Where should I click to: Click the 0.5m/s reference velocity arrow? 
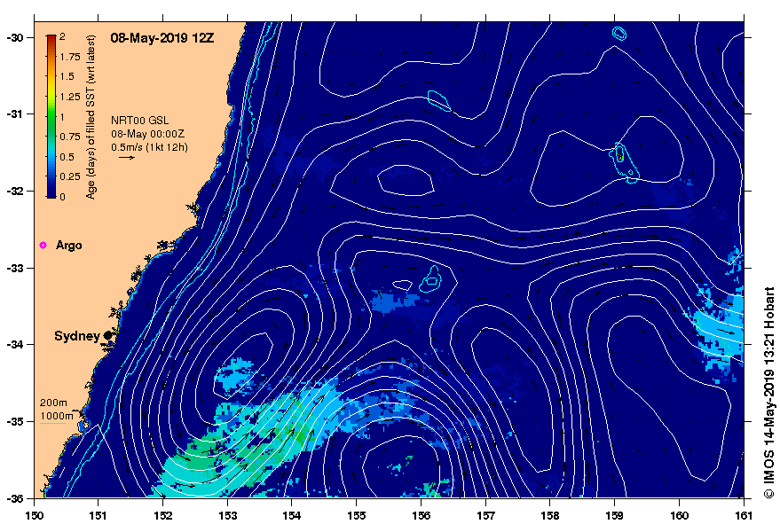pos(127,158)
